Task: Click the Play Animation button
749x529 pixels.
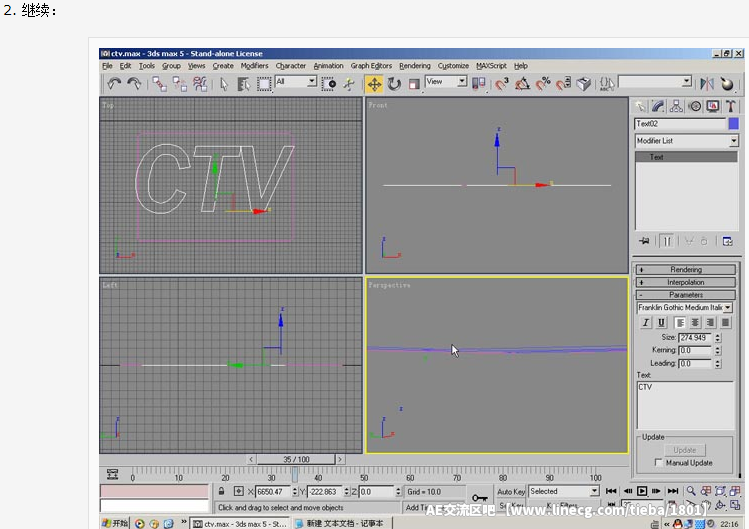Action: tap(642, 491)
